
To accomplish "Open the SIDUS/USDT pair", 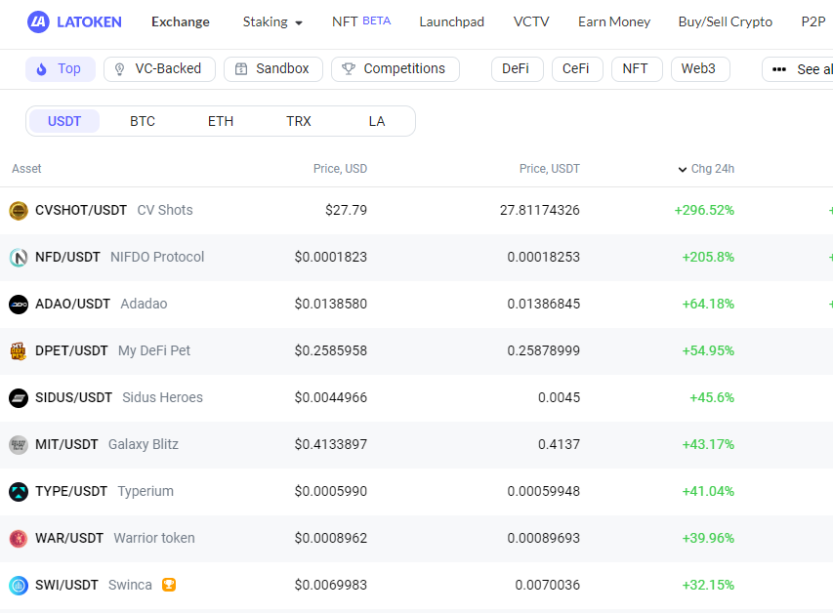I will 73,397.
